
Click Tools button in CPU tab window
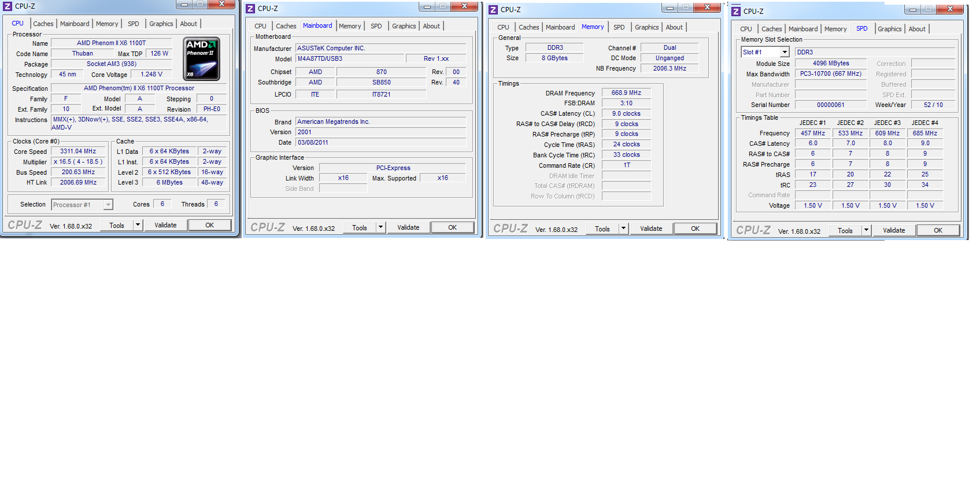(117, 226)
